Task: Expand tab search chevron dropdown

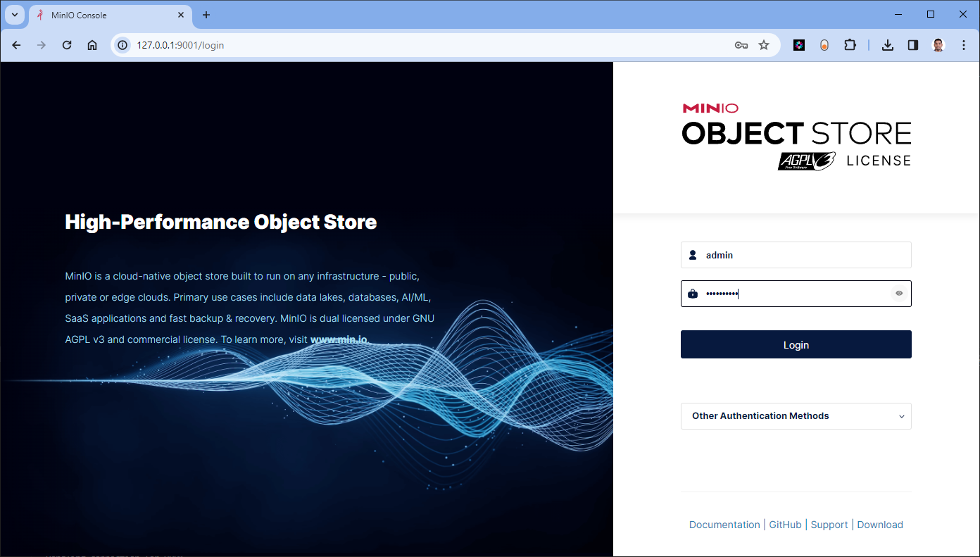Action: 15,15
